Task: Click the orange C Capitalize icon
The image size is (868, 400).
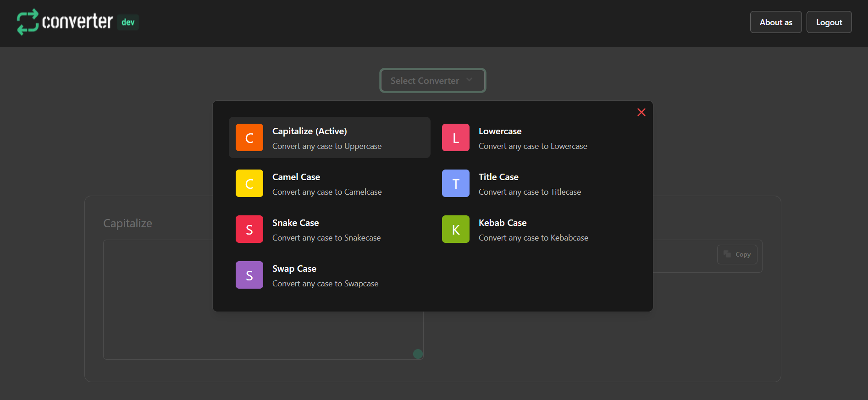Action: click(x=249, y=137)
